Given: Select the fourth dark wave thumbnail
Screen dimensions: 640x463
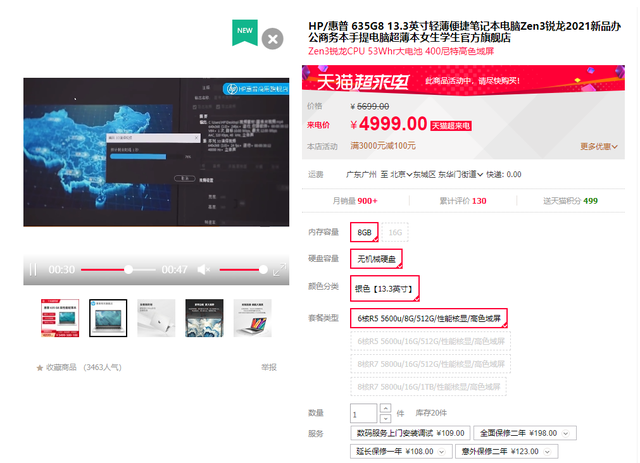Looking at the screenshot, I should (204, 318).
